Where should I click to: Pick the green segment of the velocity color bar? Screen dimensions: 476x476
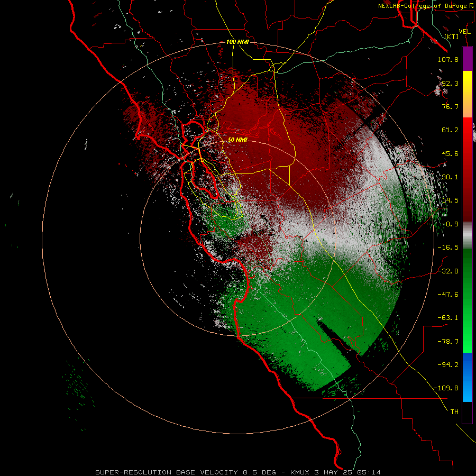pyautogui.click(x=467, y=300)
